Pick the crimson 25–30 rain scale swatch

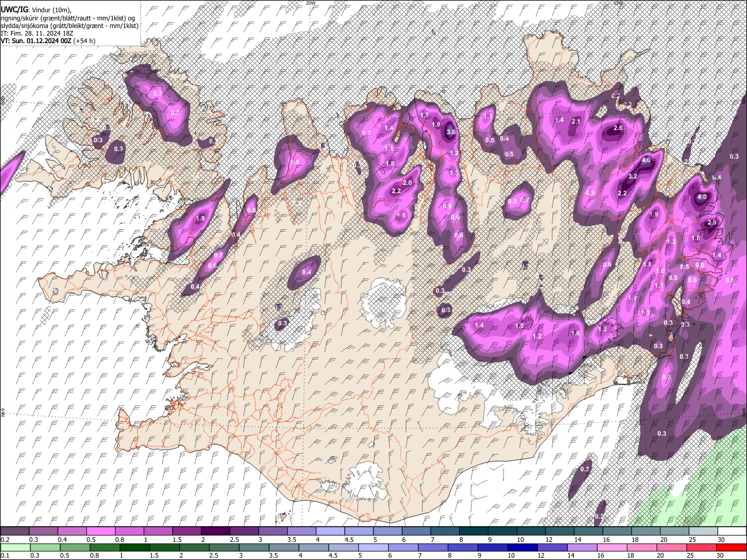(x=702, y=547)
